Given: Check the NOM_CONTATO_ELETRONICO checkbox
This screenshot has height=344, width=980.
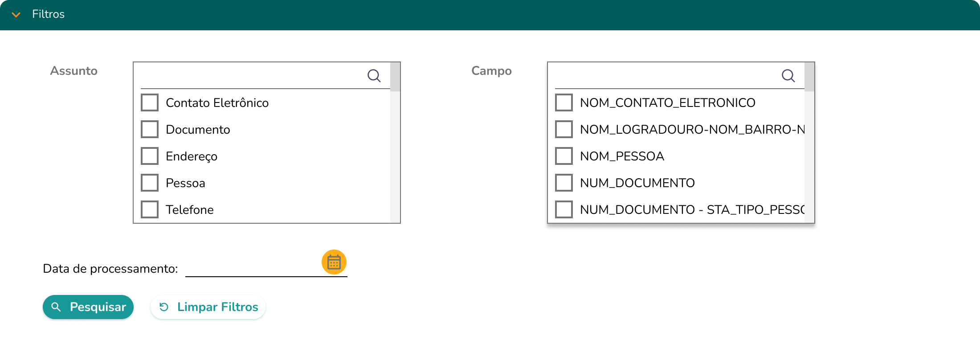Looking at the screenshot, I should coord(564,102).
